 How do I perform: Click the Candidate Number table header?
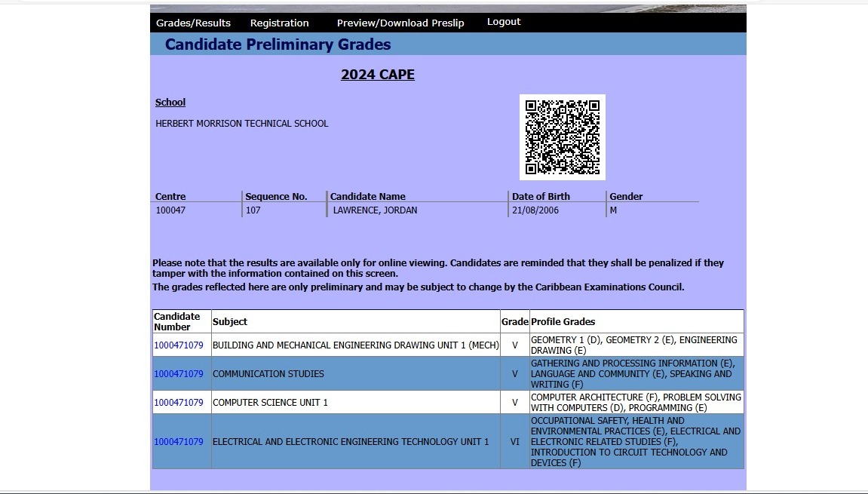click(x=177, y=322)
